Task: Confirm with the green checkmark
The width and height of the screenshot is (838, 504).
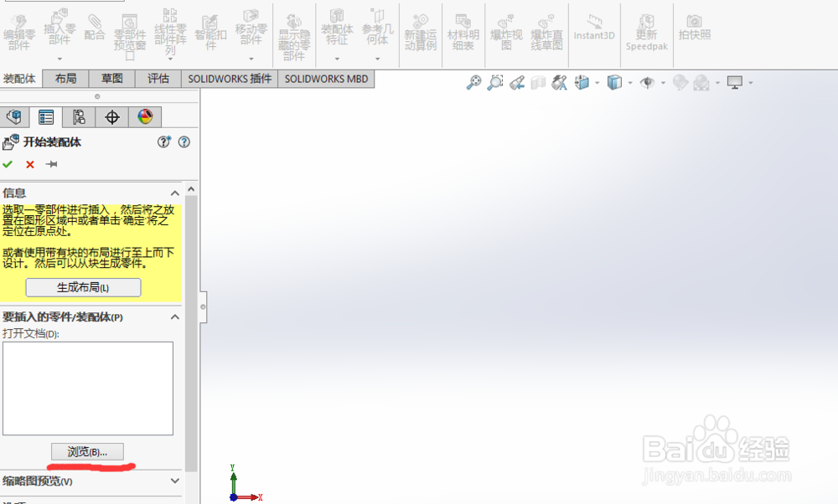Action: (8, 164)
